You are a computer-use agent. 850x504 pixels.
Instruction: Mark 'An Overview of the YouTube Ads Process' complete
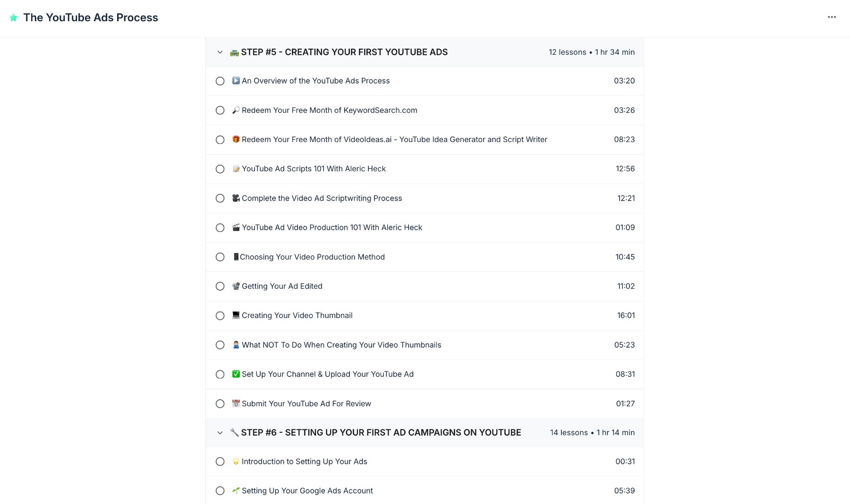220,81
